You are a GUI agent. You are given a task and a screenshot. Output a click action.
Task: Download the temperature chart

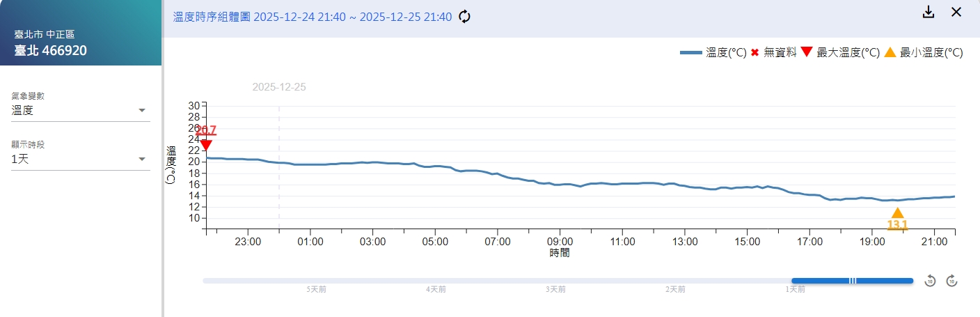point(928,13)
